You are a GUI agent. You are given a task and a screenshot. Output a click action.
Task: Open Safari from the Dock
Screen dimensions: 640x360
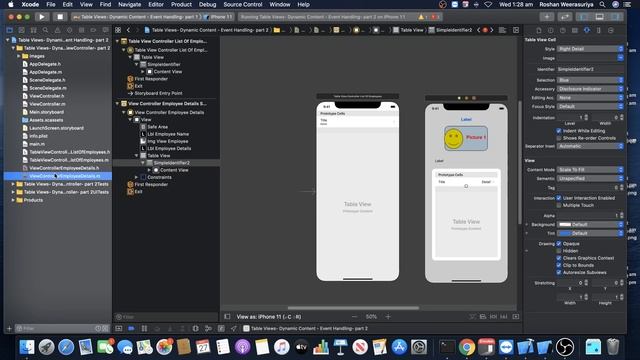(x=66, y=347)
